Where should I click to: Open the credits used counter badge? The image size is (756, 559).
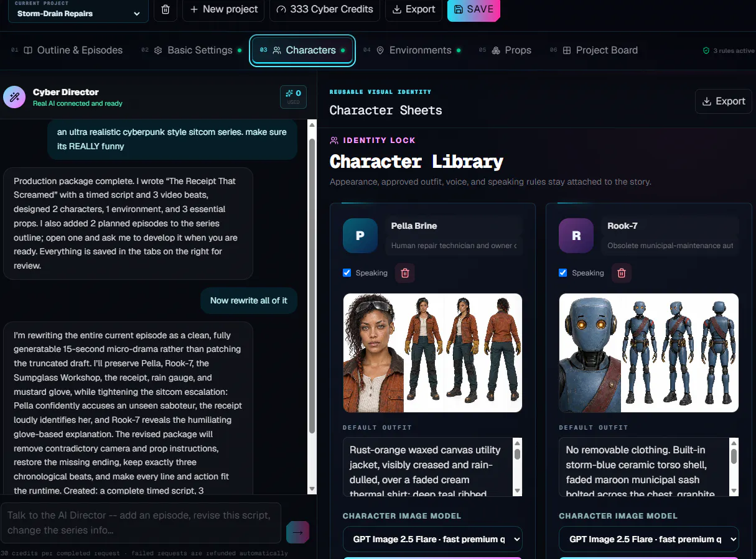coord(294,96)
